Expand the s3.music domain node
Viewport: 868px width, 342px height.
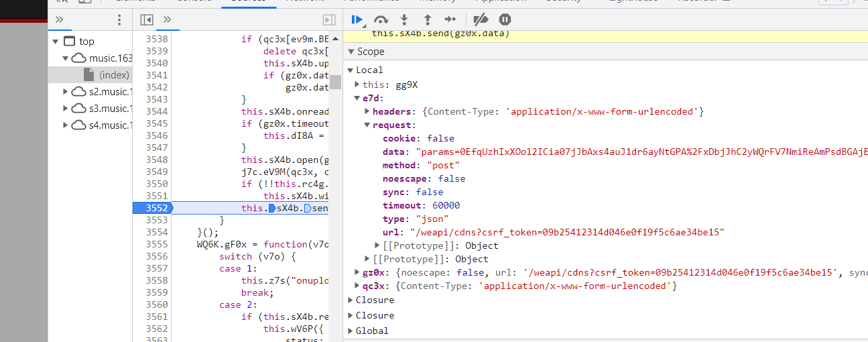[66, 109]
